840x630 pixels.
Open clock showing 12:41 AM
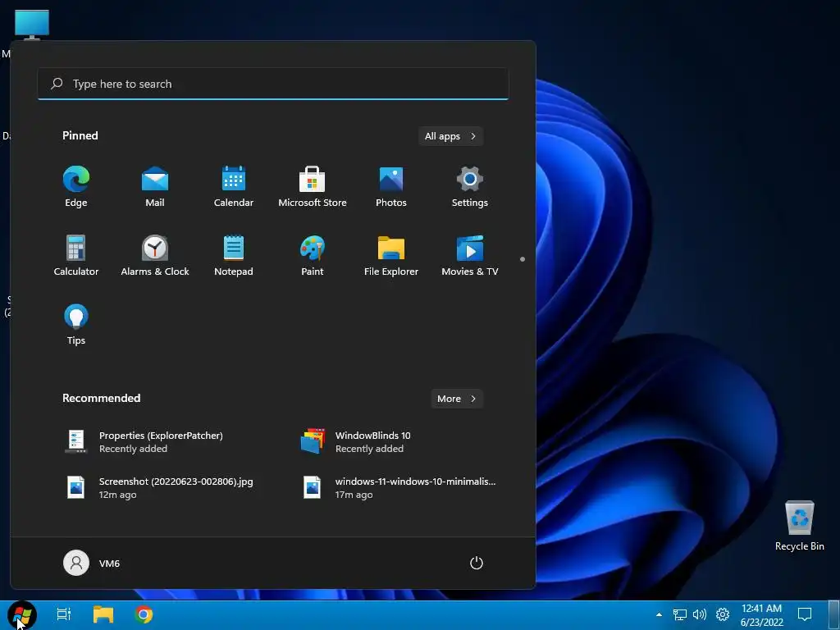762,615
